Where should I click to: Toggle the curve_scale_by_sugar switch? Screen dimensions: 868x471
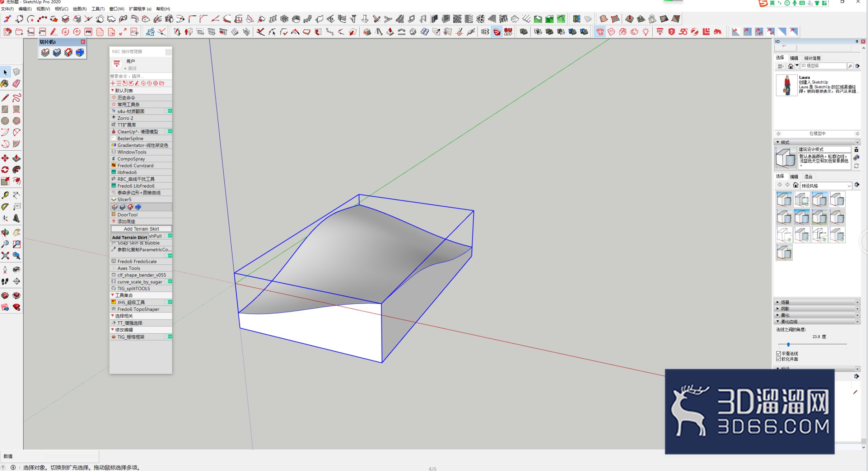[168, 282]
